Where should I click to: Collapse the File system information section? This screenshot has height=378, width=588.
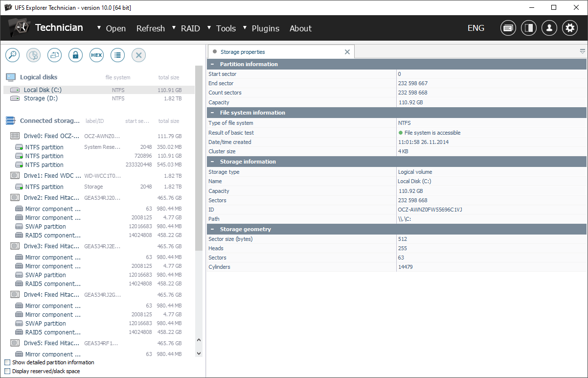(212, 113)
